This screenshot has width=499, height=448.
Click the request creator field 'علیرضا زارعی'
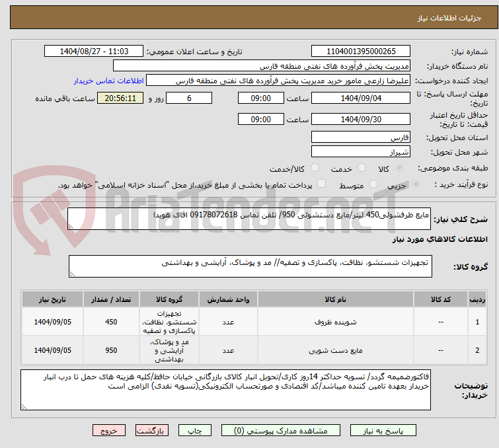point(278,81)
